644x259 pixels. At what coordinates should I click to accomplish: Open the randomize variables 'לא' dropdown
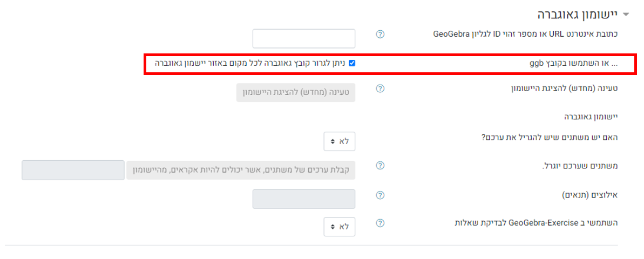tap(339, 141)
